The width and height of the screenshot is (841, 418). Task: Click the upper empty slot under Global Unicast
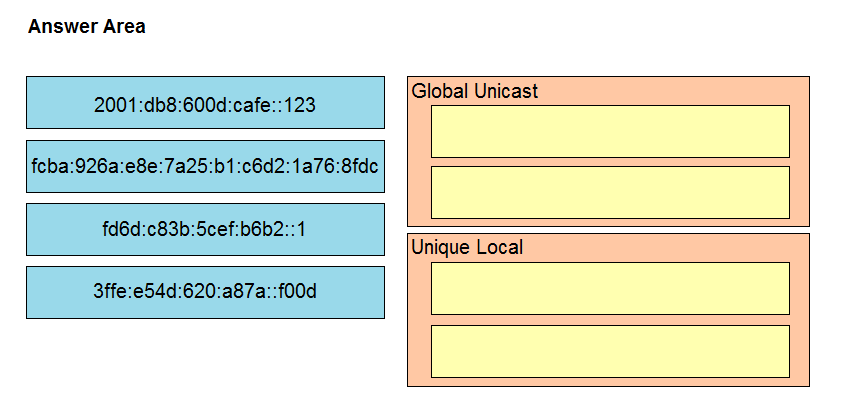[x=610, y=131]
